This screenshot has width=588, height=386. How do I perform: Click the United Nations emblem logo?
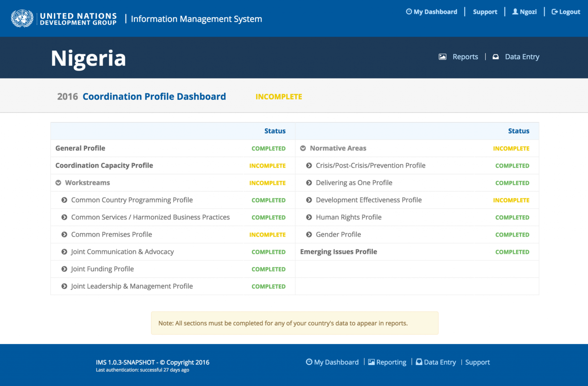click(x=22, y=18)
